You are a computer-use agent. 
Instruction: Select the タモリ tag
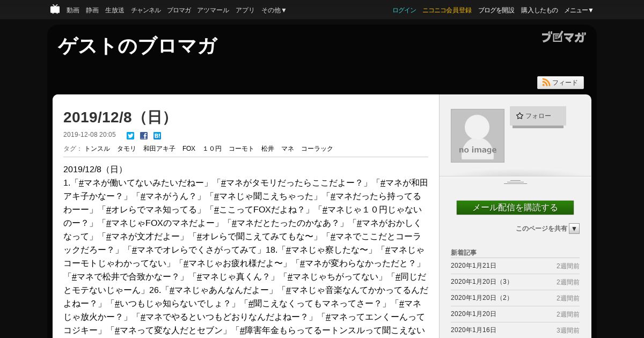[x=127, y=149]
